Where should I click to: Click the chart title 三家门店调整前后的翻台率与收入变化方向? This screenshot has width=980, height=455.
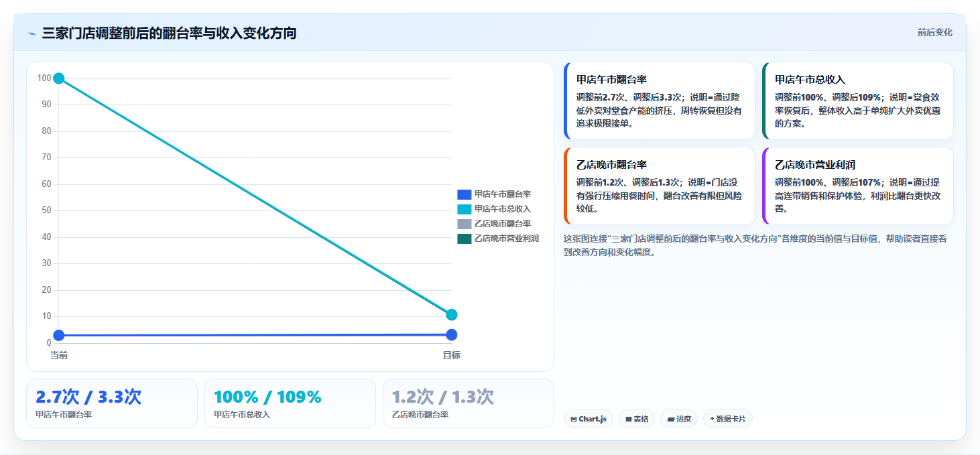pos(169,34)
